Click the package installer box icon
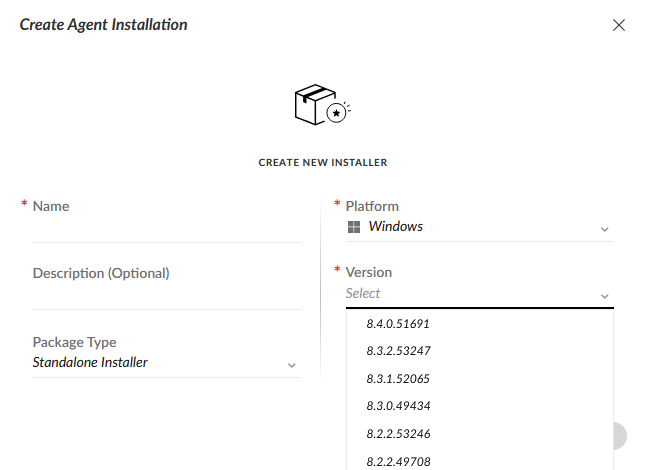This screenshot has width=646, height=470. (x=322, y=104)
